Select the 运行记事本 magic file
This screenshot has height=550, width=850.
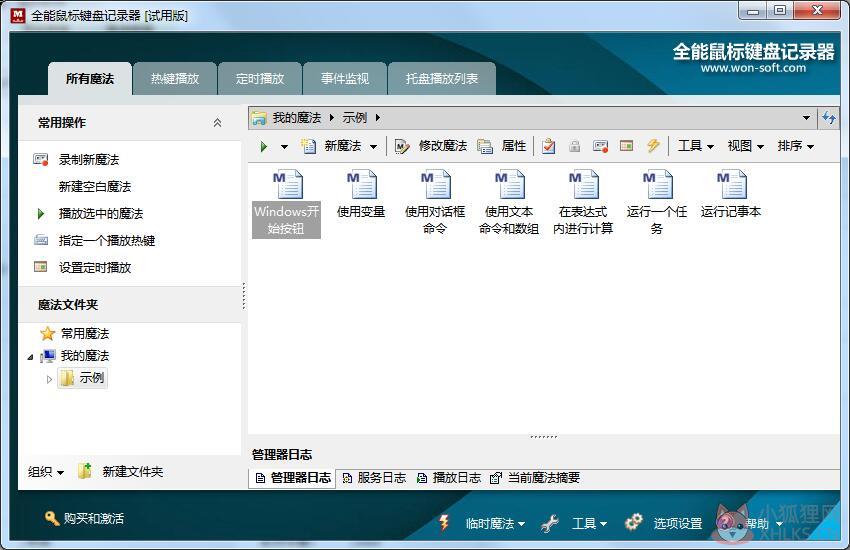(x=731, y=195)
